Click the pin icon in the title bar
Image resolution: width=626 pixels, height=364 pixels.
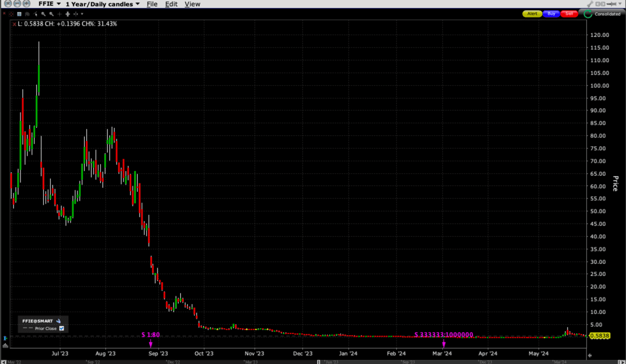pyautogui.click(x=611, y=3)
